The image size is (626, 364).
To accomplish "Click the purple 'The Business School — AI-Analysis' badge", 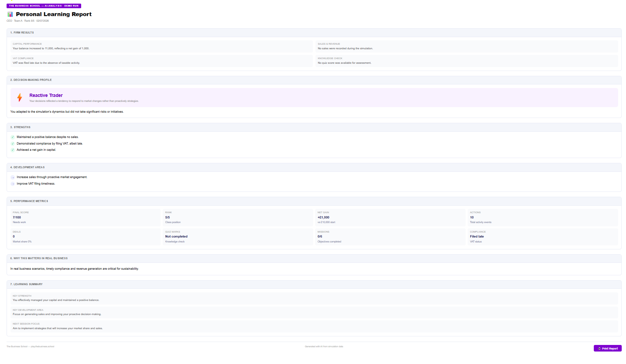I will [x=44, y=6].
